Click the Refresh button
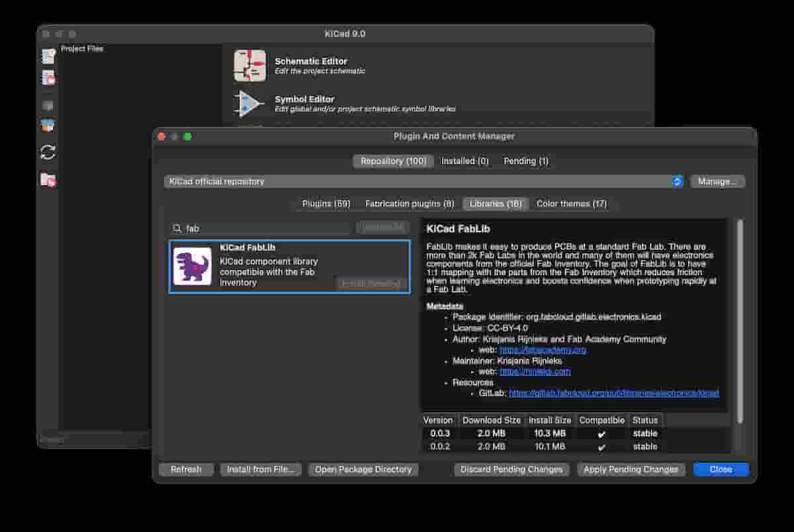Image resolution: width=794 pixels, height=532 pixels. pos(186,469)
